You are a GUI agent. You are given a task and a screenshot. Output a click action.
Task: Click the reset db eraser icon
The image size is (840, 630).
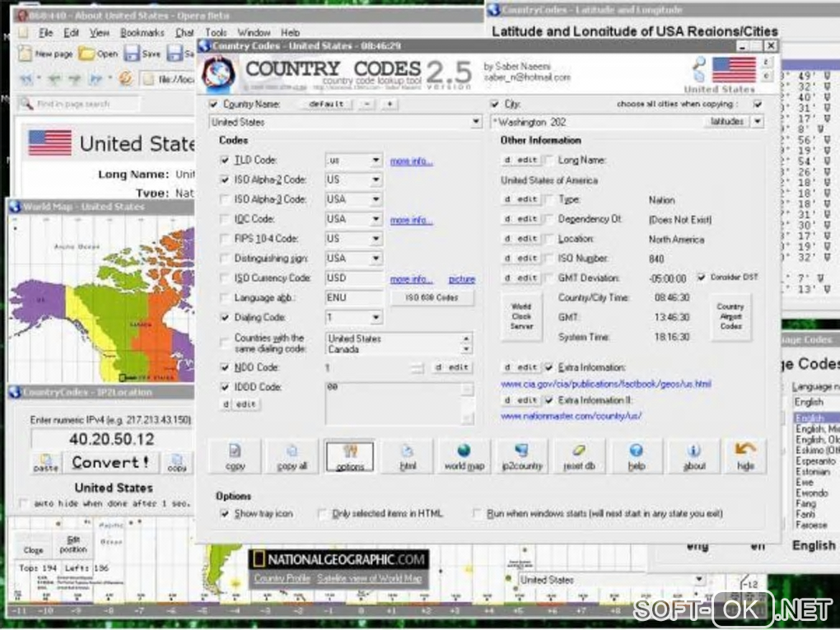pos(579,456)
